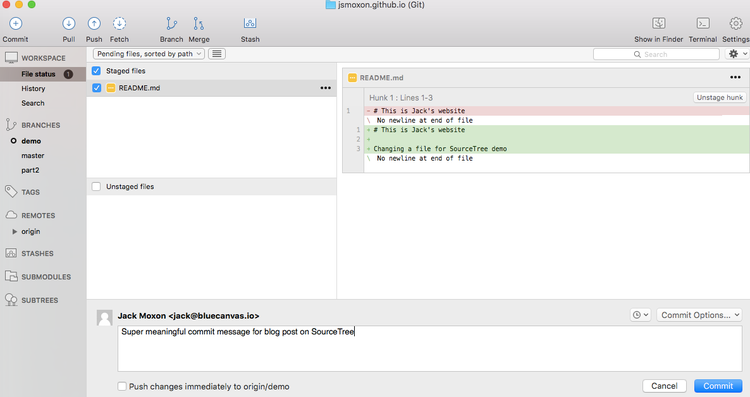Click Show in Finder icon

[x=659, y=23]
